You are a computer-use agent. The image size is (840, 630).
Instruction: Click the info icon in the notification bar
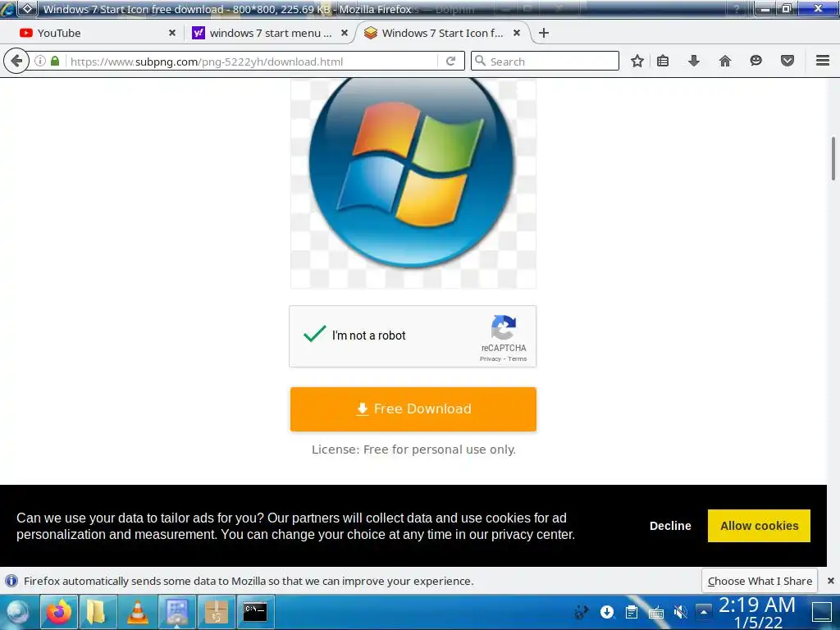(x=11, y=581)
